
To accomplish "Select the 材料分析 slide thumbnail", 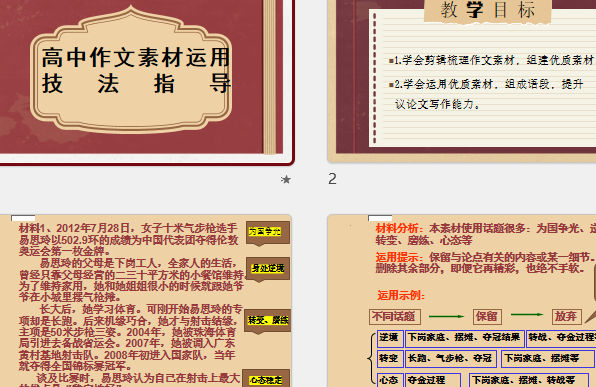I will tap(462, 301).
